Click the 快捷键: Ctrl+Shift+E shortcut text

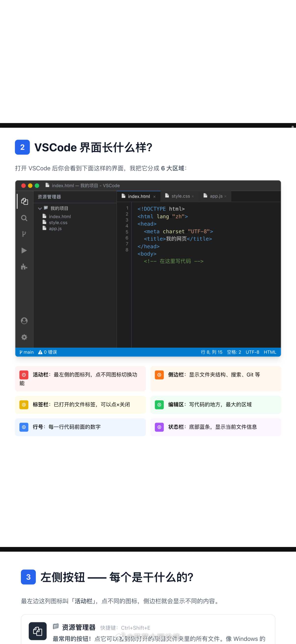(x=125, y=628)
